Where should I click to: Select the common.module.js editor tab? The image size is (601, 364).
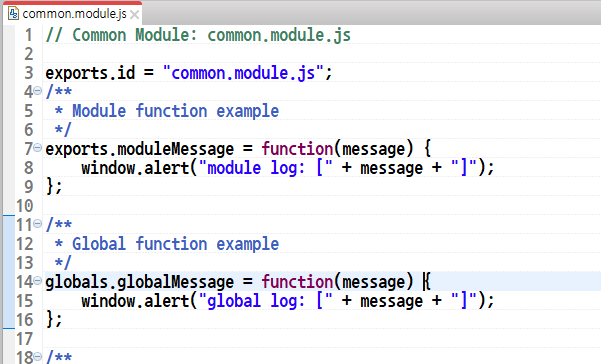tap(73, 14)
